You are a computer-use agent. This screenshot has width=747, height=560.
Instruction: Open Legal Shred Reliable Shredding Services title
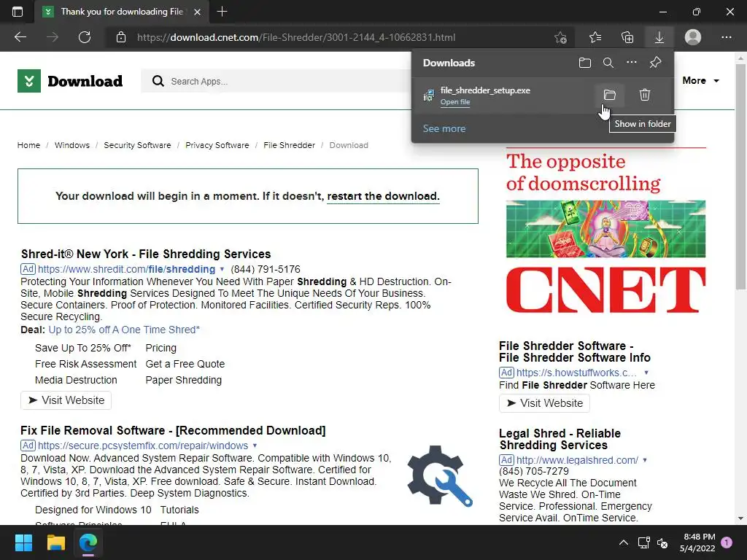[x=560, y=439]
